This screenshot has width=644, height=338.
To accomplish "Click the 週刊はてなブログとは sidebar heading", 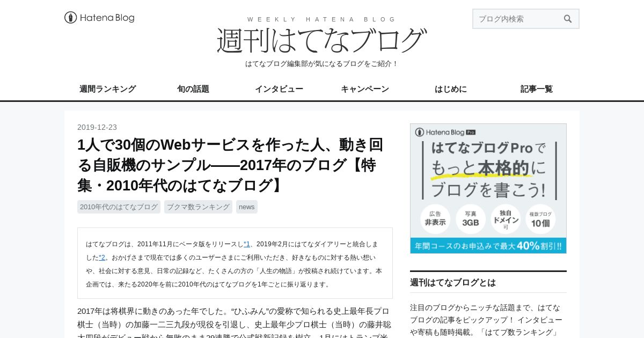I will coord(453,282).
